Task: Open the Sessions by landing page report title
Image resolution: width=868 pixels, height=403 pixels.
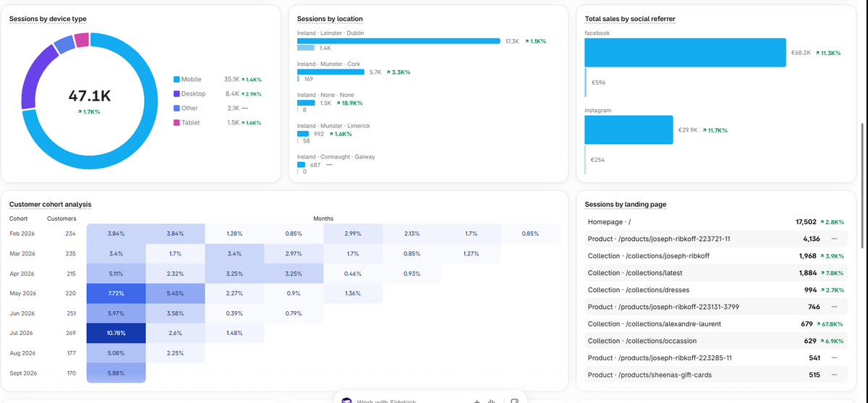Action: [x=625, y=205]
